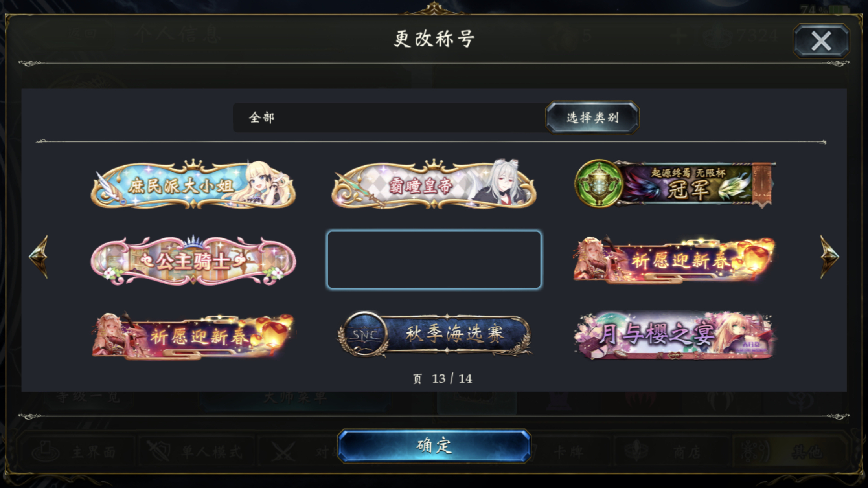Click the green trophy icon on the champion badge
This screenshot has height=488, width=868.
point(598,183)
